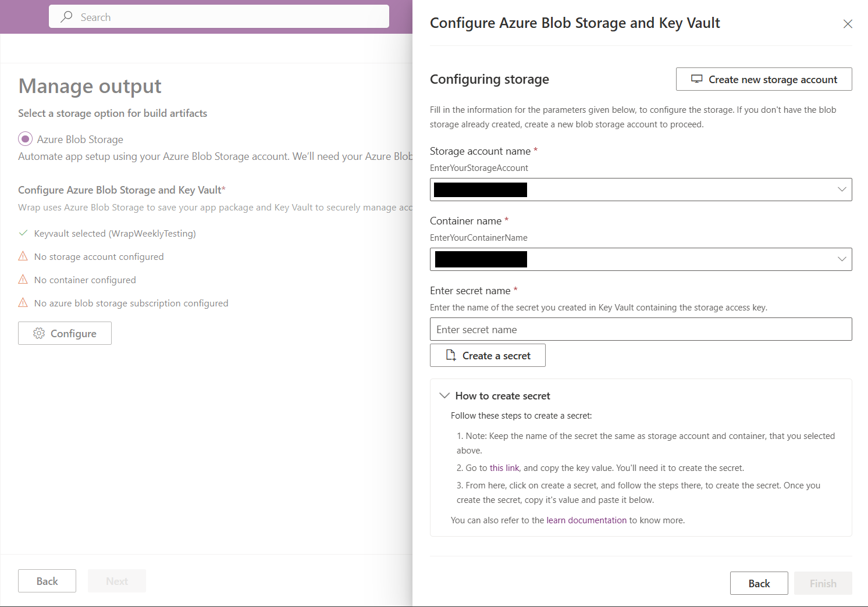Click the monitor icon on Create new storage account
Image resolution: width=868 pixels, height=607 pixels.
pyautogui.click(x=696, y=79)
